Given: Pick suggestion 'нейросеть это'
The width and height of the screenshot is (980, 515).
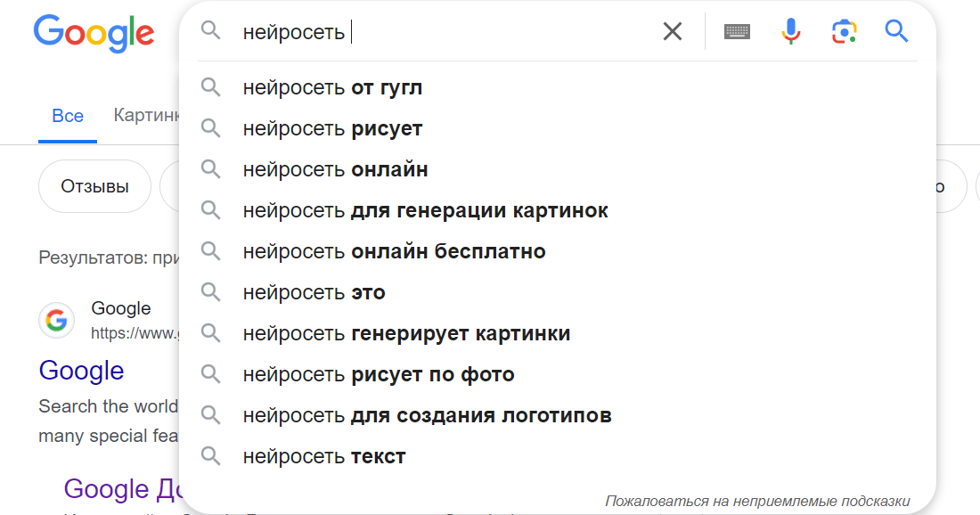Looking at the screenshot, I should (314, 292).
